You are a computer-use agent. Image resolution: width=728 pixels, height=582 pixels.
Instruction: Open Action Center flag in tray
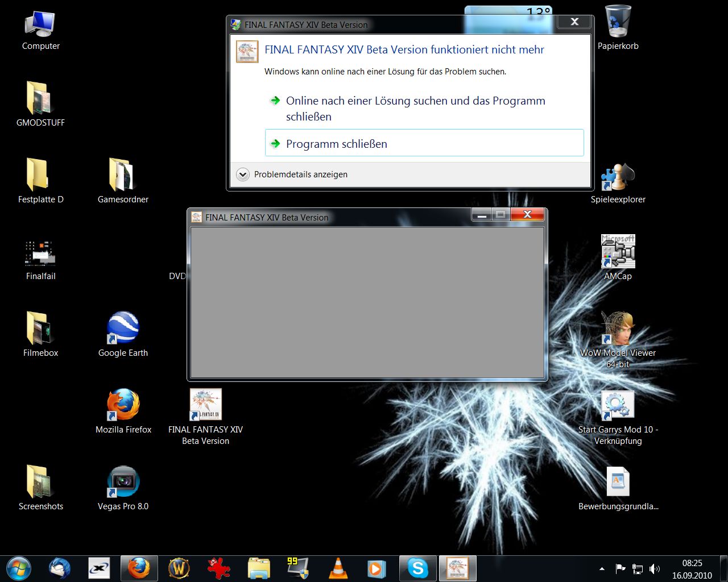621,569
